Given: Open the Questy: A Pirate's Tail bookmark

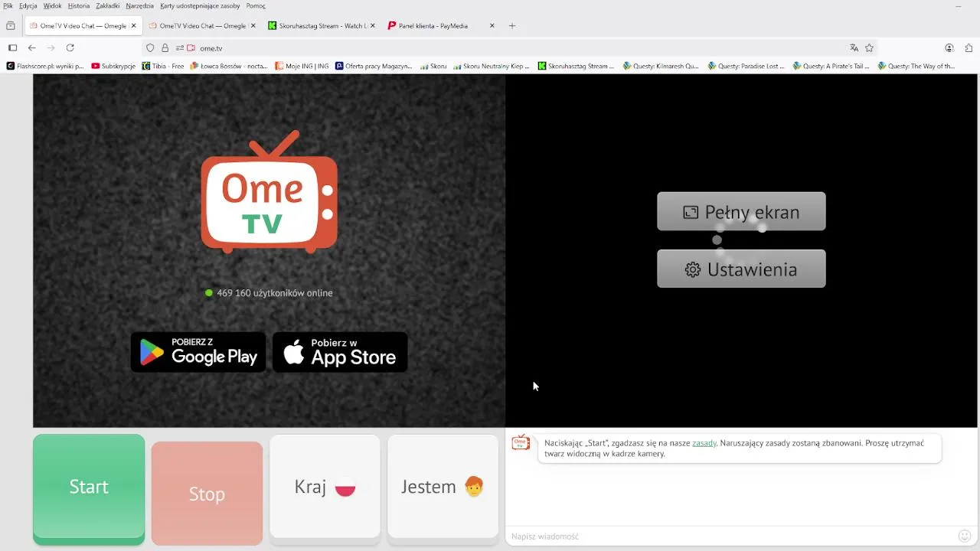Looking at the screenshot, I should coord(832,66).
